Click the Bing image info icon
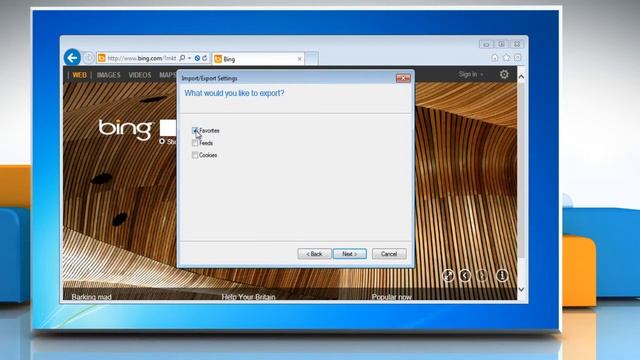Screen dimensions: 640x360 [x=502, y=276]
